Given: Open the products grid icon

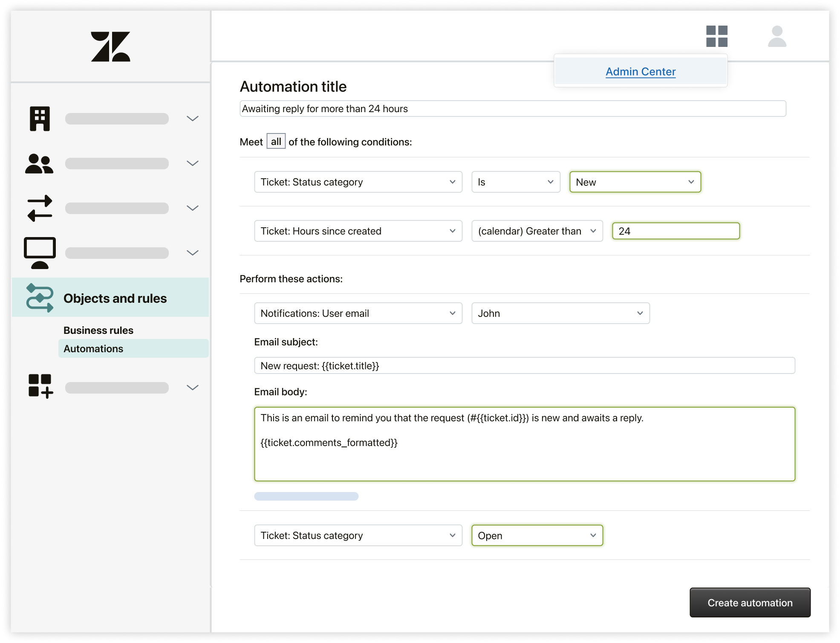Looking at the screenshot, I should 716,36.
